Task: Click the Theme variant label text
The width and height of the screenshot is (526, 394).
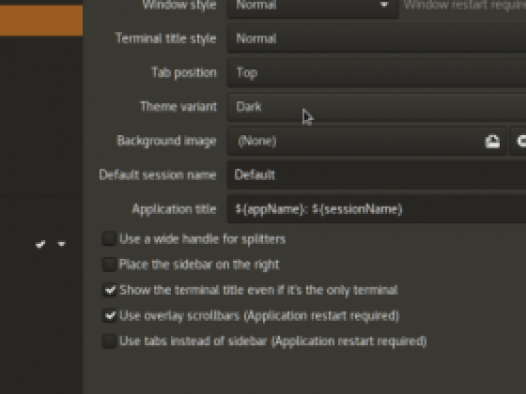Action: point(178,107)
